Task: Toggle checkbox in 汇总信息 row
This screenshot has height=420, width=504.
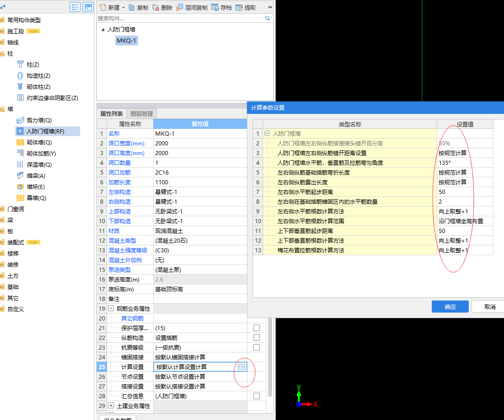Action: click(x=257, y=396)
